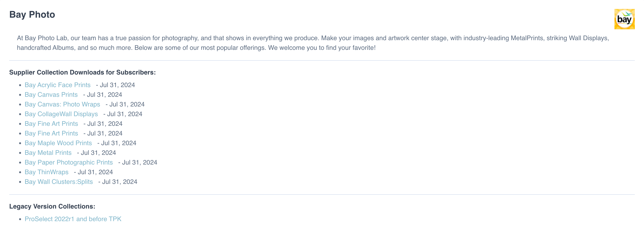Open Bay Paper Photographic Prints collection
Image resolution: width=644 pixels, height=240 pixels.
click(68, 163)
